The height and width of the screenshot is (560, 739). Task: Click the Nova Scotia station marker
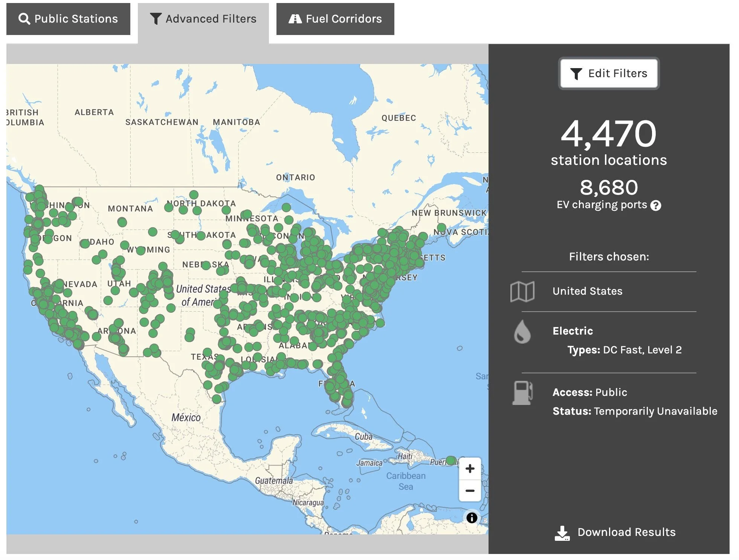point(441,228)
